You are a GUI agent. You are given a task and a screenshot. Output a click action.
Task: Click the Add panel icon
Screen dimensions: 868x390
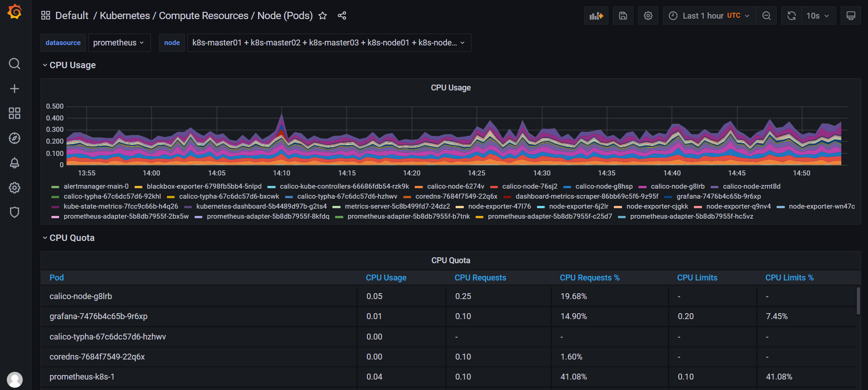click(596, 16)
